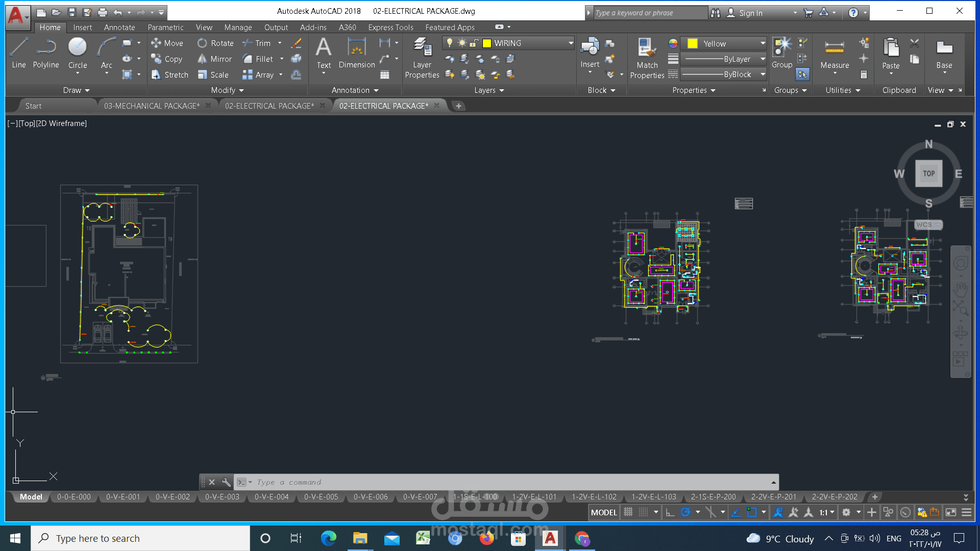Toggle WIRING layer on/off lightbulb

449,43
